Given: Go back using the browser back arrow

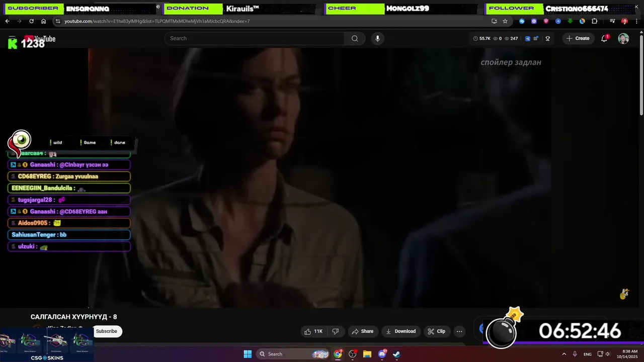Looking at the screenshot, I should click(7, 21).
